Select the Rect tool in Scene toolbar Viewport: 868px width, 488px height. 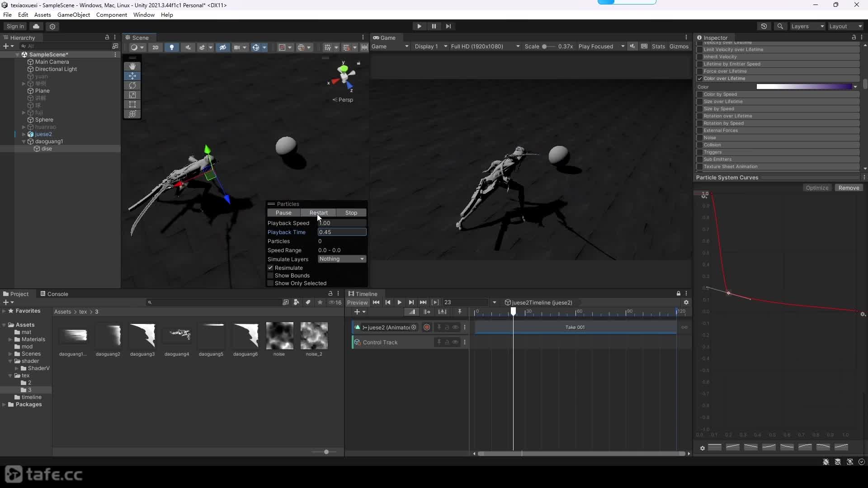click(132, 104)
